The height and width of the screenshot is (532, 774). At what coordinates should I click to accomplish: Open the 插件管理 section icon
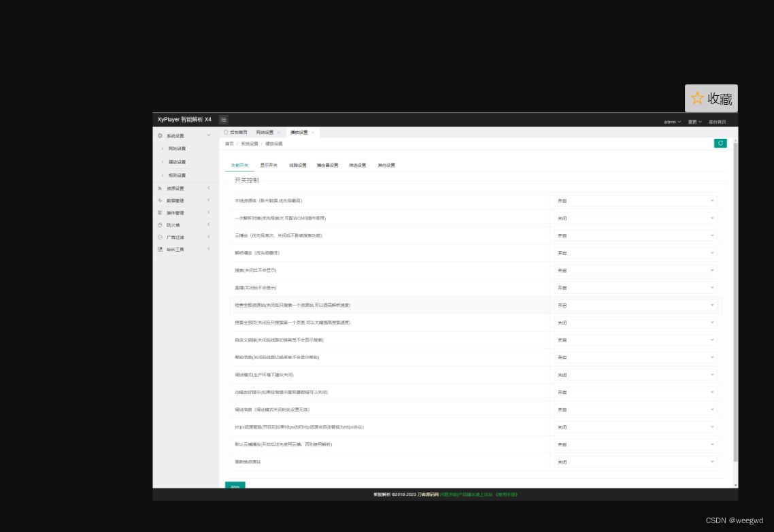[x=159, y=212]
